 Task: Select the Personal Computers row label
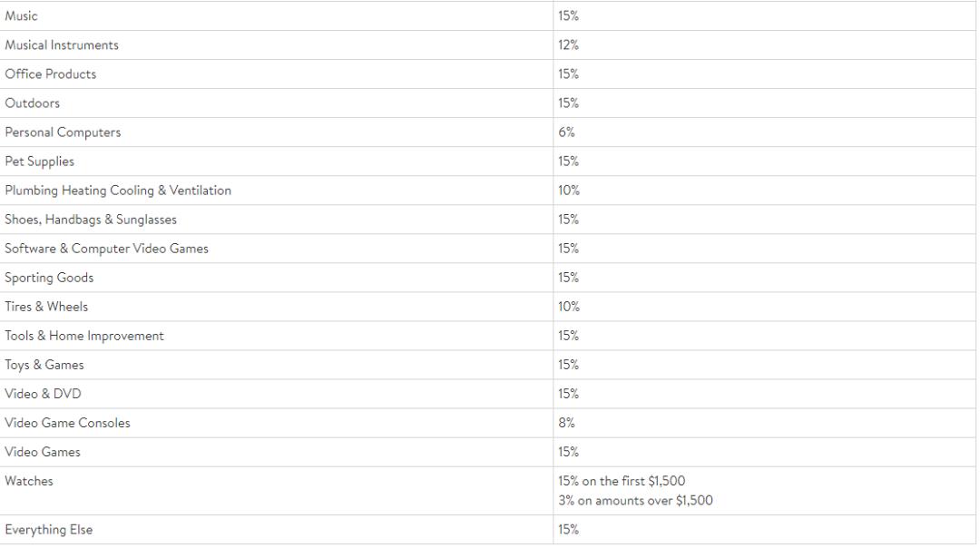63,132
